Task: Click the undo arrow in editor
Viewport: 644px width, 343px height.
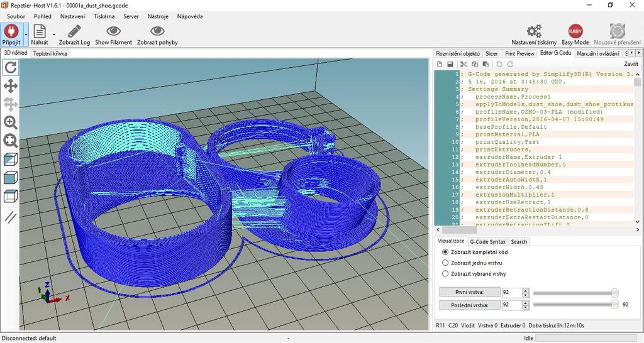Action: (x=499, y=64)
